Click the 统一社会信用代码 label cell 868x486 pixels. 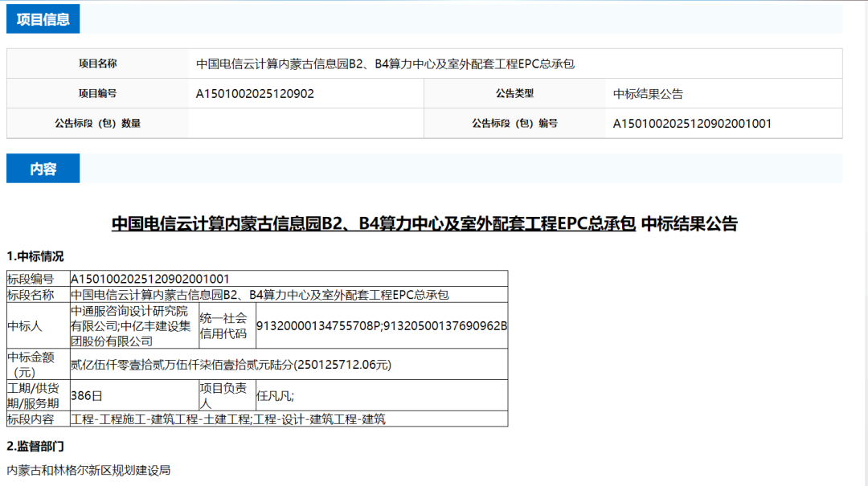click(227, 325)
